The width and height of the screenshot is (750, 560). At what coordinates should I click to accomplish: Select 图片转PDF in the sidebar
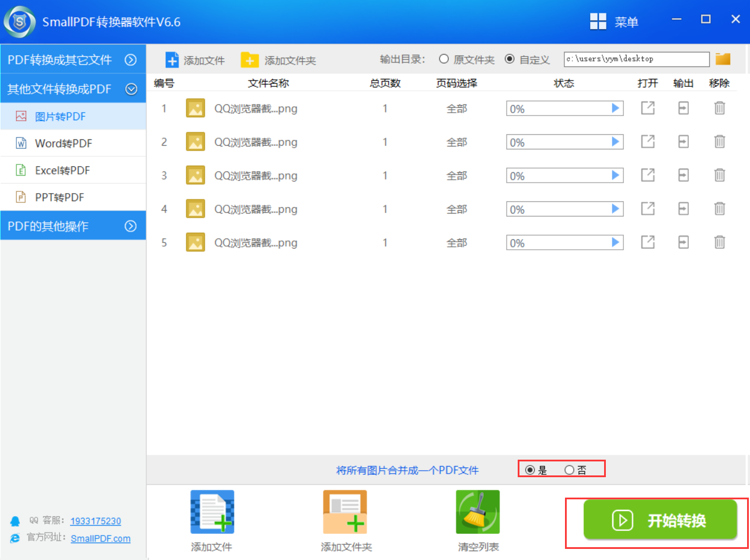click(73, 116)
